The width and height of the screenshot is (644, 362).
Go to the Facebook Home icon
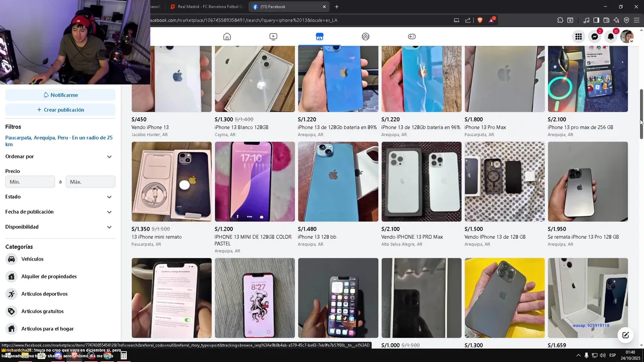pos(227,37)
